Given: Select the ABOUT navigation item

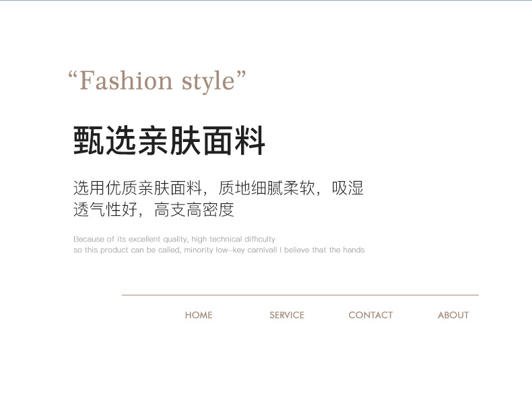Looking at the screenshot, I should point(453,315).
